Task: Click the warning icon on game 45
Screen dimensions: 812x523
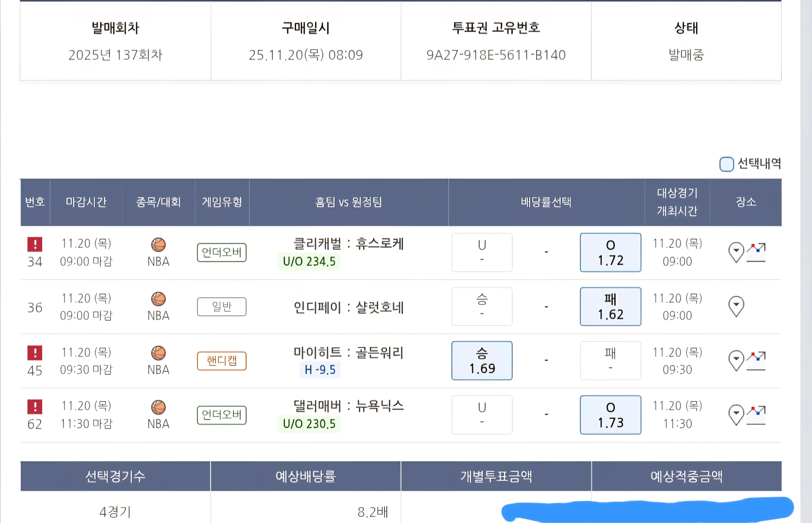Action: [x=35, y=352]
